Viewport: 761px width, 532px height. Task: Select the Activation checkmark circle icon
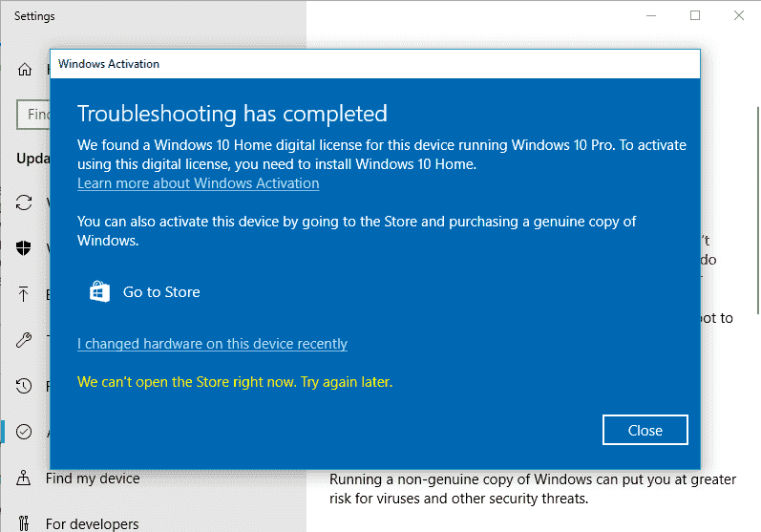click(x=23, y=432)
